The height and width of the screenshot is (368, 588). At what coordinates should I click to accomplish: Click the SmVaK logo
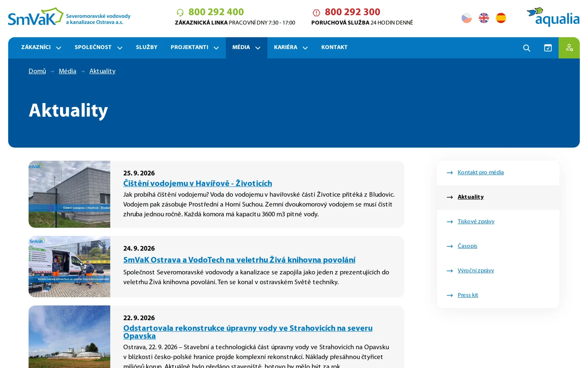(69, 17)
